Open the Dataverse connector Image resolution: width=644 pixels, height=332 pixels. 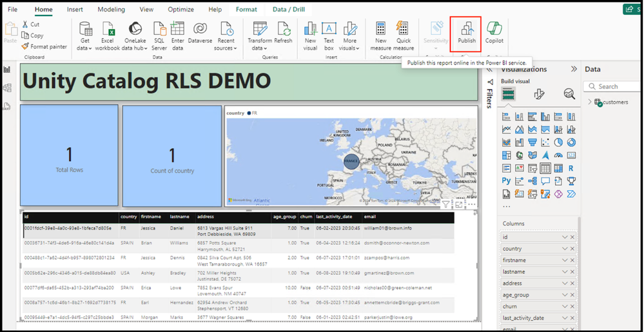coord(200,33)
